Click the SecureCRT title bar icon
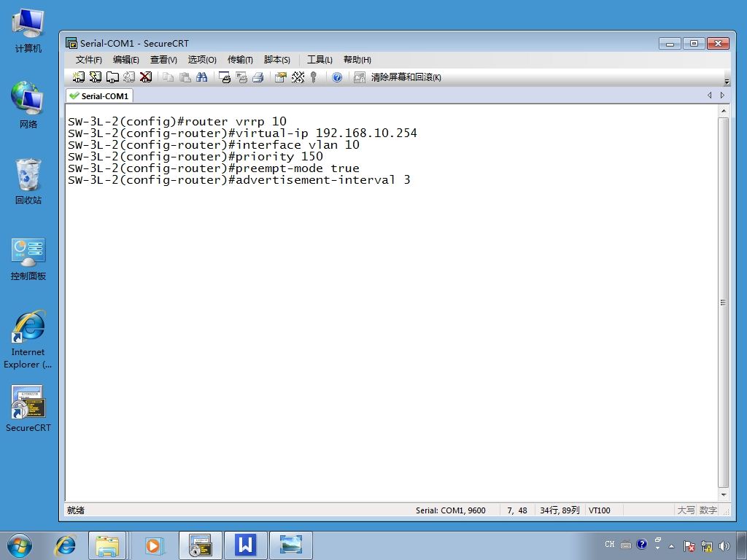 click(71, 43)
